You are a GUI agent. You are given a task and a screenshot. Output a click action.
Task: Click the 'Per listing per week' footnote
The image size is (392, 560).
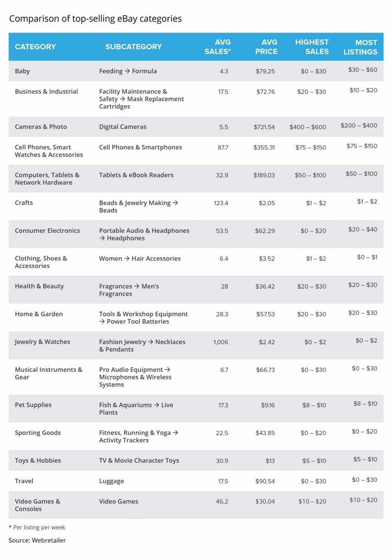click(37, 527)
